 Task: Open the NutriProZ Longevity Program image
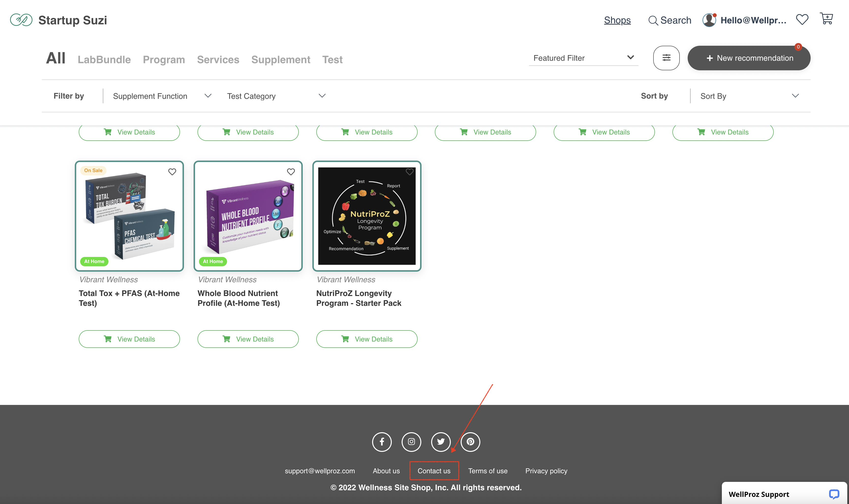coord(366,216)
